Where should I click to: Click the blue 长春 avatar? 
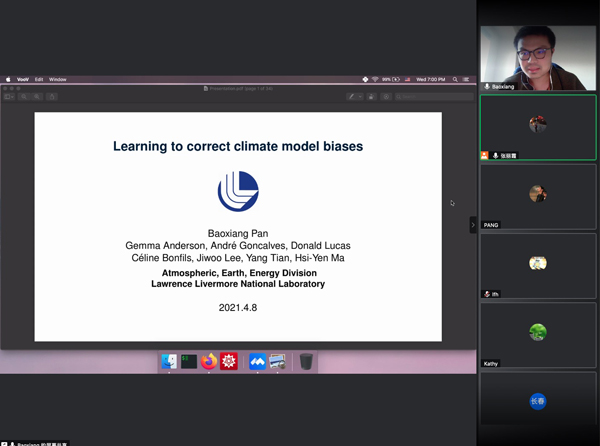tap(538, 401)
